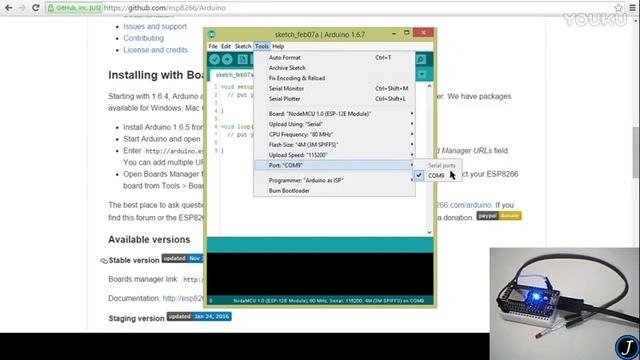Expand the Upload Using Serial submenu
Image resolution: width=640 pixels, height=360 pixels.
(334, 124)
